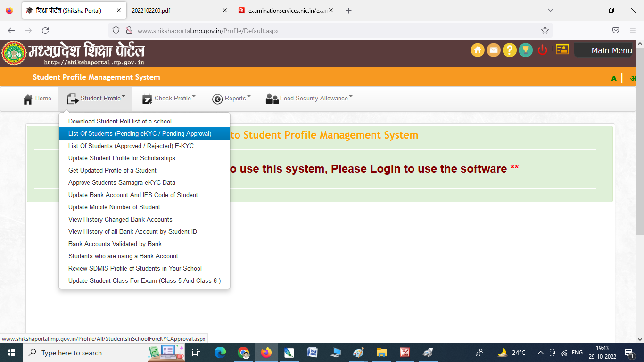Expand the Reports dropdown menu
Viewport: 644px width, 362px height.
coord(231,99)
